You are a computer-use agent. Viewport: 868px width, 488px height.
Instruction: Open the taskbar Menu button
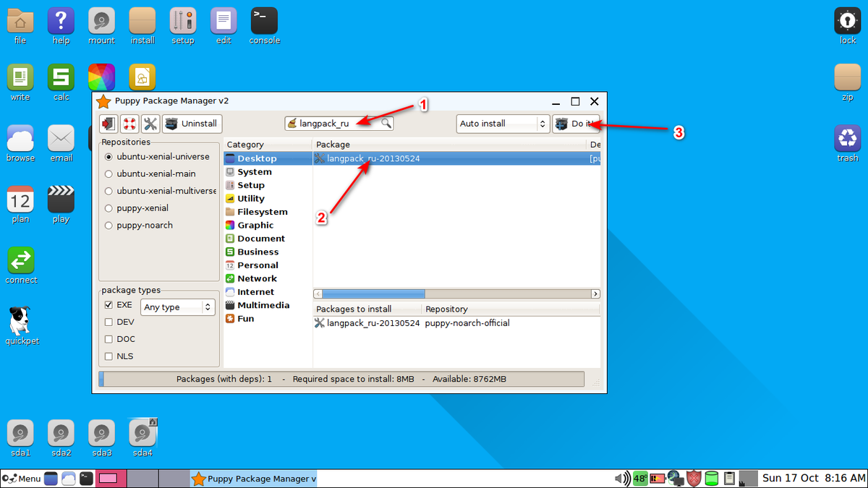(22, 479)
